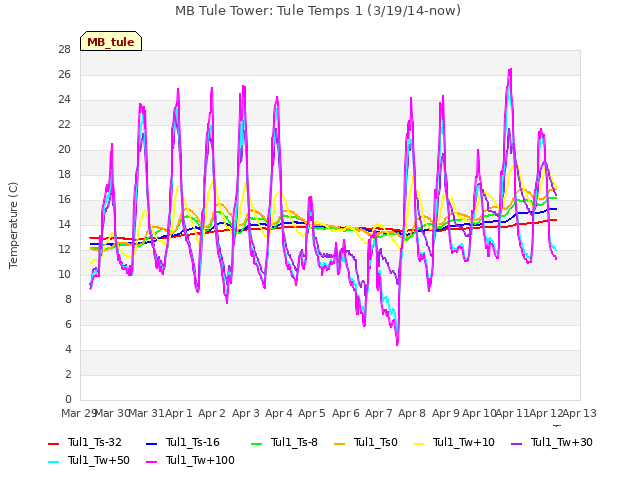Click the Mar 29 x-axis tick label

pos(79,413)
